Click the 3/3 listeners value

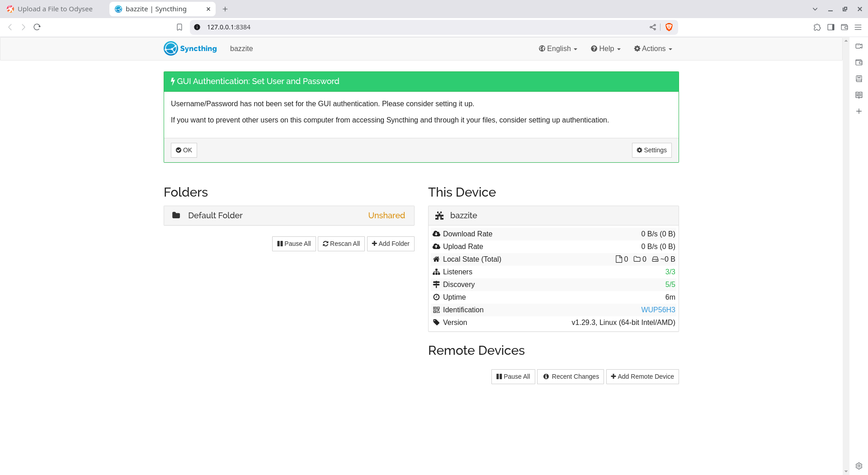click(670, 272)
